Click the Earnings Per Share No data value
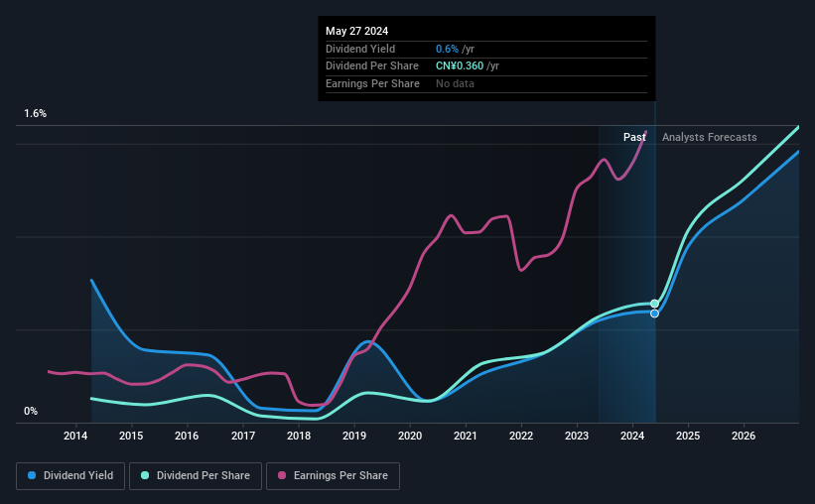815x504 pixels. [455, 83]
